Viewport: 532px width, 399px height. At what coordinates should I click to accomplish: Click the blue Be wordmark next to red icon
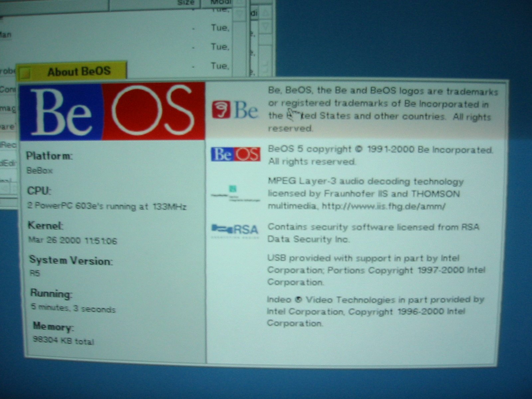pyautogui.click(x=246, y=110)
